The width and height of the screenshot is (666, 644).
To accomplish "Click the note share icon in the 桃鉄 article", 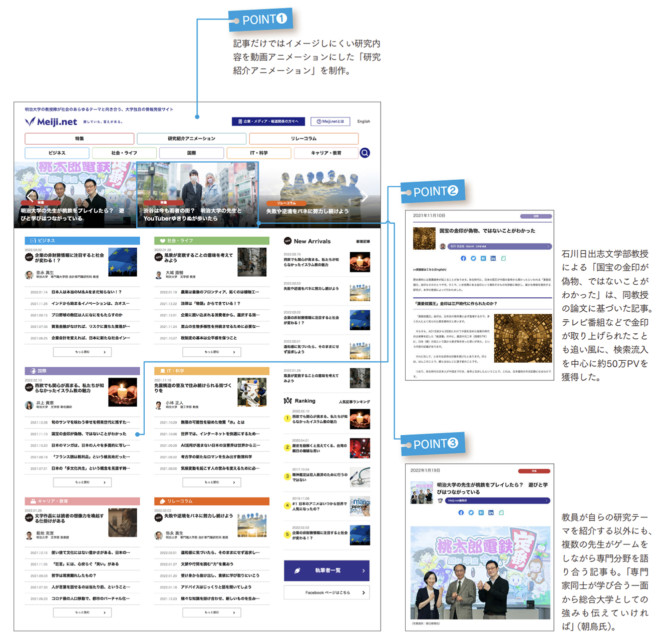I will [x=501, y=513].
